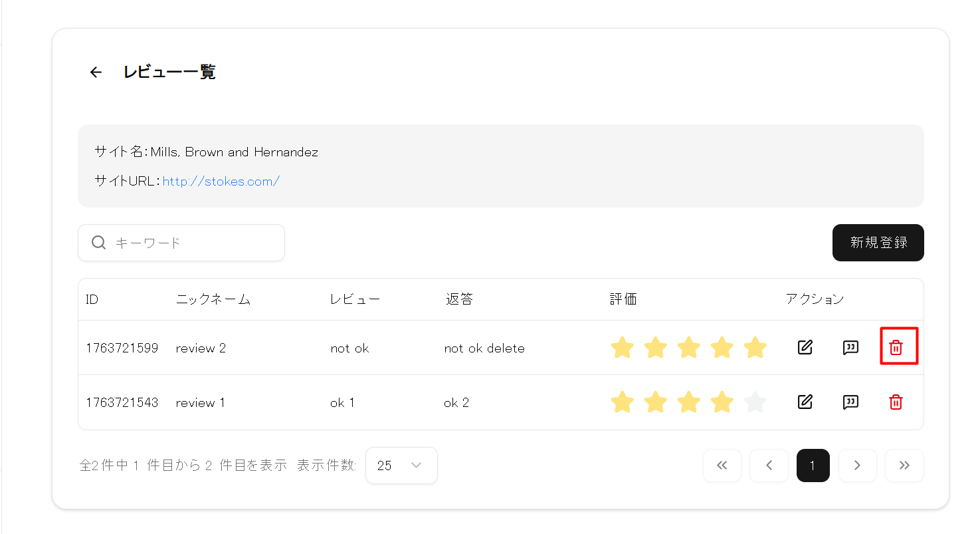Edit the review 1 row
Image resolution: width=980 pixels, height=534 pixels.
coord(805,402)
